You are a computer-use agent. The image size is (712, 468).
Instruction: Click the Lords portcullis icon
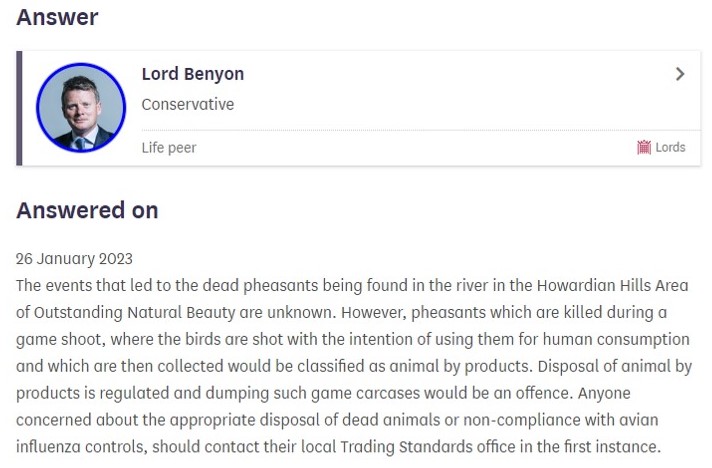644,147
